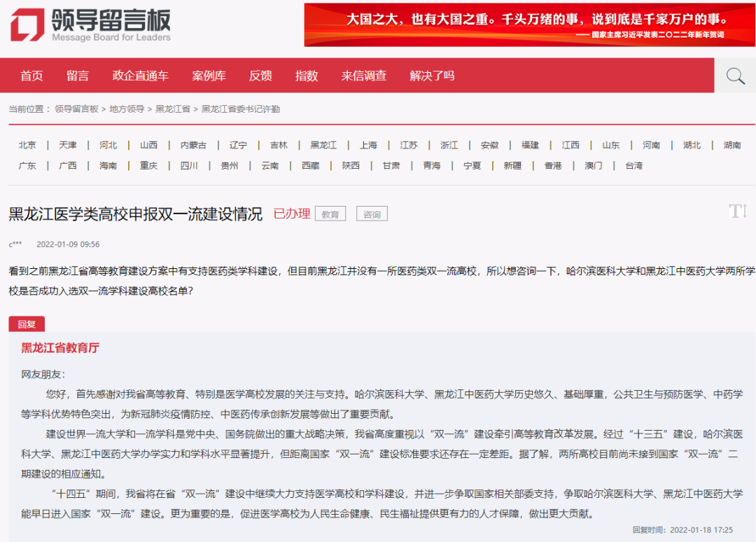The height and width of the screenshot is (542, 756).
Task: Select 台湾 in the province list
Action: click(634, 166)
